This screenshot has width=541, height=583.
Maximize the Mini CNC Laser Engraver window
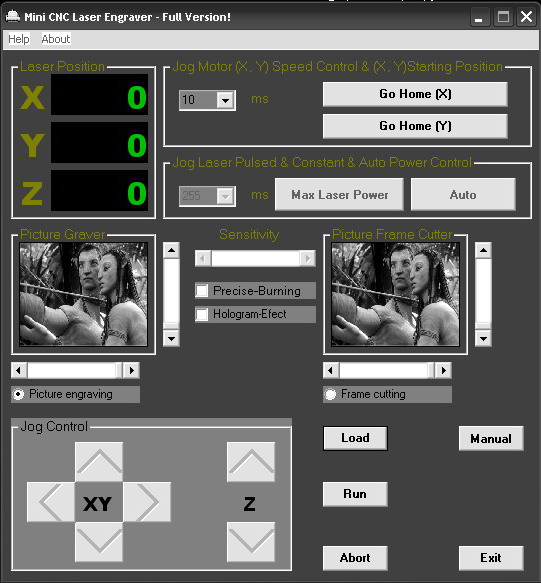click(x=503, y=17)
